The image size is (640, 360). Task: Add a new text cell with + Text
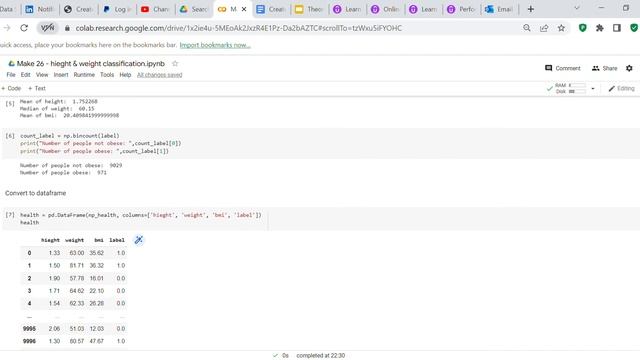coord(37,88)
